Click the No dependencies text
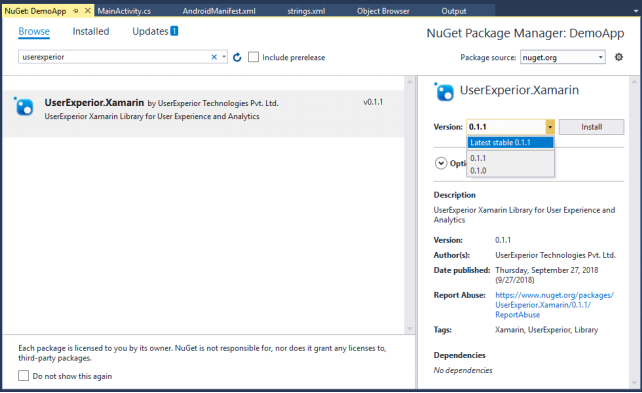 [463, 370]
